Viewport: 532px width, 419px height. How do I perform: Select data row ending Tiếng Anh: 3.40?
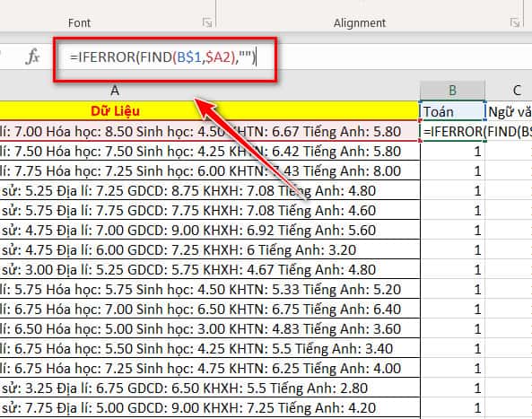click(x=210, y=348)
